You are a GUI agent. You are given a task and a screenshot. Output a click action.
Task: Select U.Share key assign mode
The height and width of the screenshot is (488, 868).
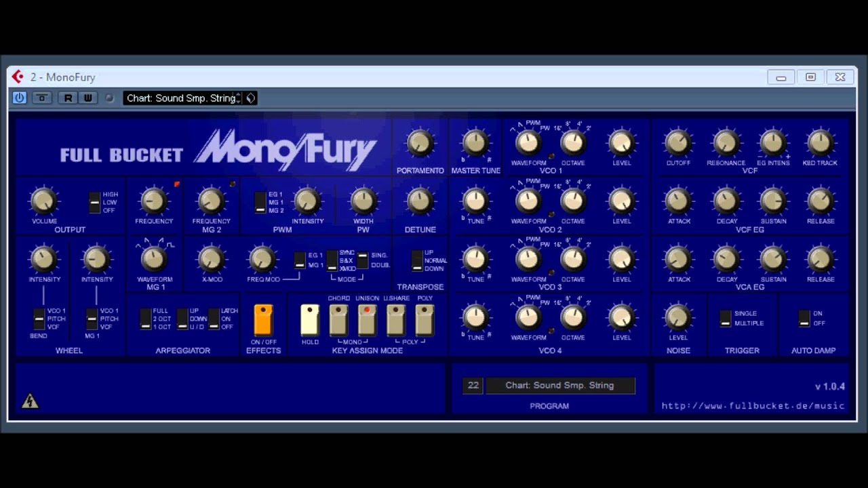pyautogui.click(x=395, y=320)
